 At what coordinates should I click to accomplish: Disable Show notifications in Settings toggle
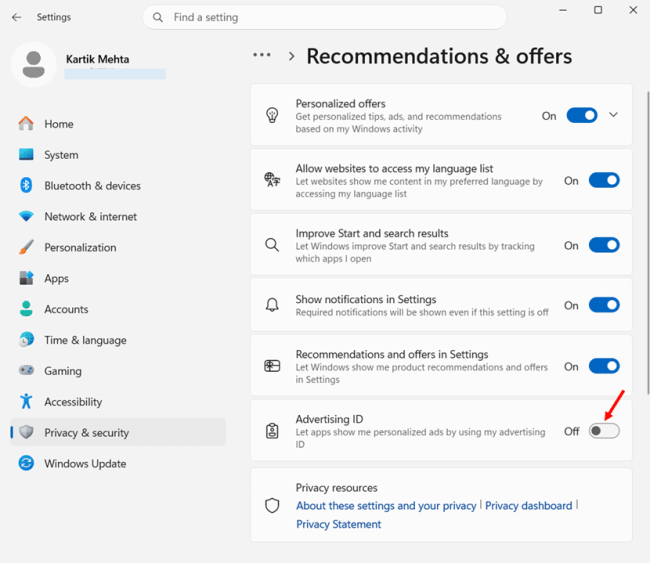point(604,305)
